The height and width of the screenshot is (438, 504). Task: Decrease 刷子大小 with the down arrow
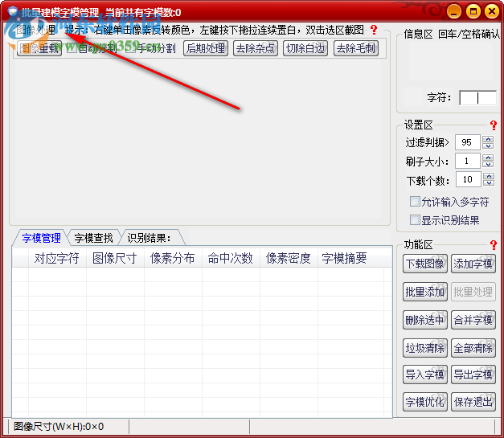point(488,164)
